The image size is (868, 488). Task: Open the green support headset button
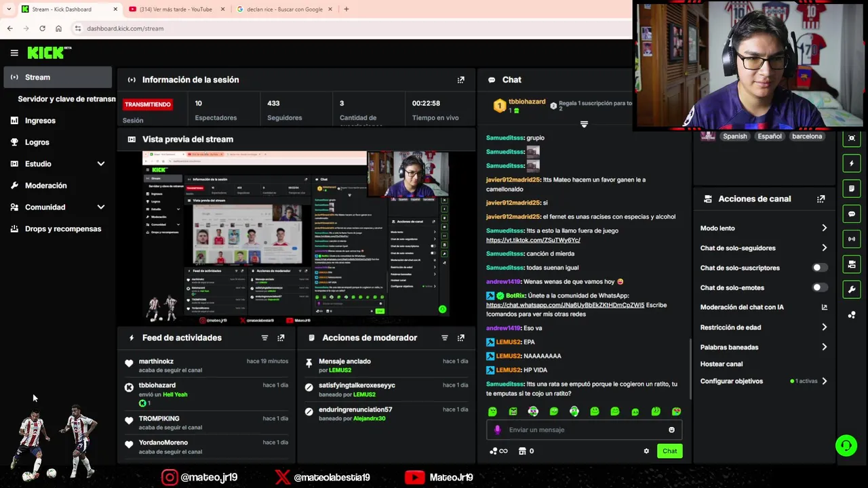point(846,445)
